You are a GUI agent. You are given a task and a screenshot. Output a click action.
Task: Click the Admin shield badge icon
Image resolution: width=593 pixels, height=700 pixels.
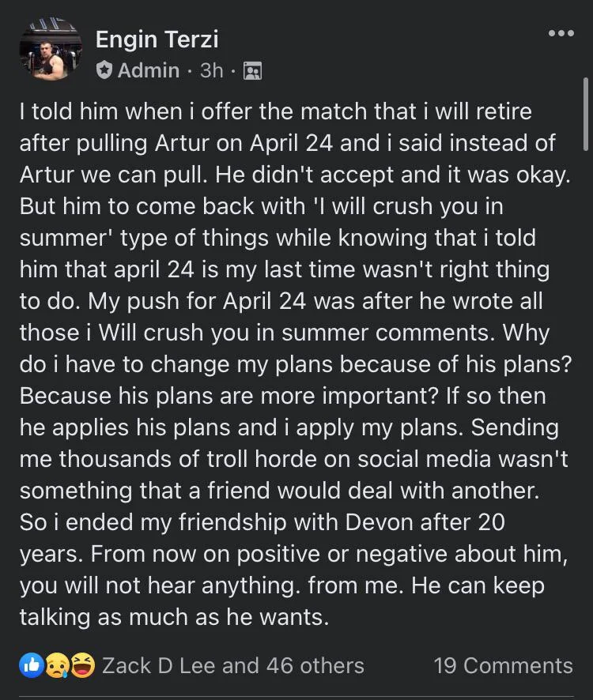click(104, 70)
